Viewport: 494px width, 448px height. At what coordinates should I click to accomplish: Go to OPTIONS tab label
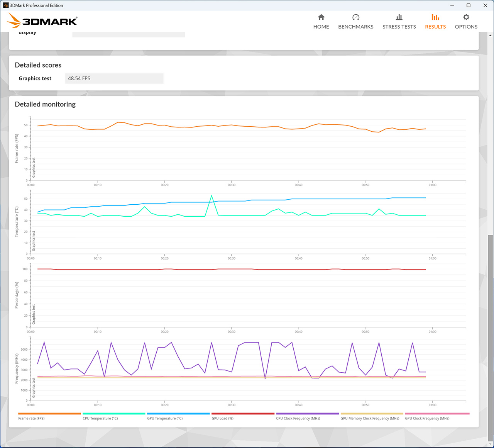coord(466,27)
